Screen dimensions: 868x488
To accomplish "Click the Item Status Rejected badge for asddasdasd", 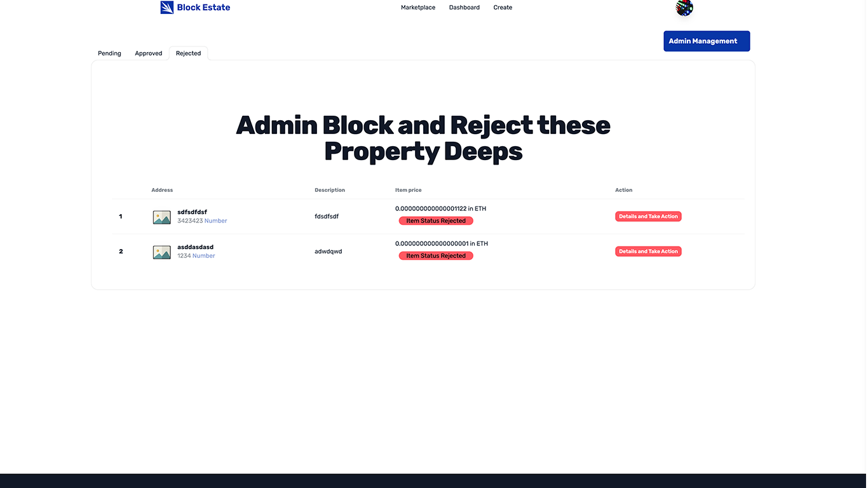I will 436,255.
